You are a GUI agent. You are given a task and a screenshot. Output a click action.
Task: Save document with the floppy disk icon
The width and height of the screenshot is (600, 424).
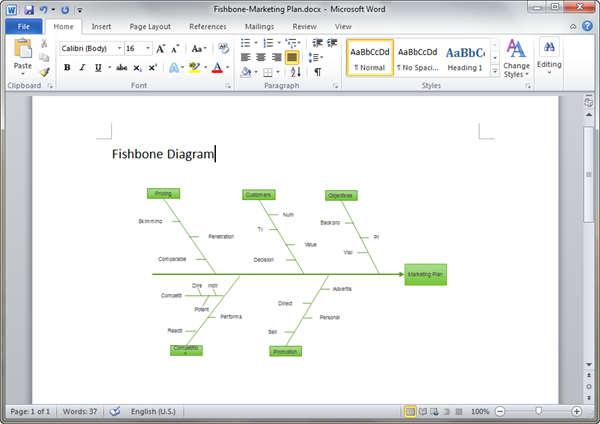point(29,10)
